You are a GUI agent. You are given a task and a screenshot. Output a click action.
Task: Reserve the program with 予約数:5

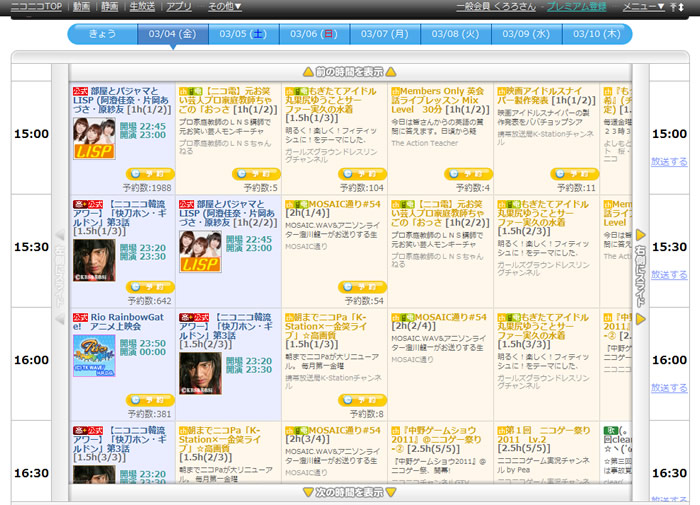click(x=256, y=174)
